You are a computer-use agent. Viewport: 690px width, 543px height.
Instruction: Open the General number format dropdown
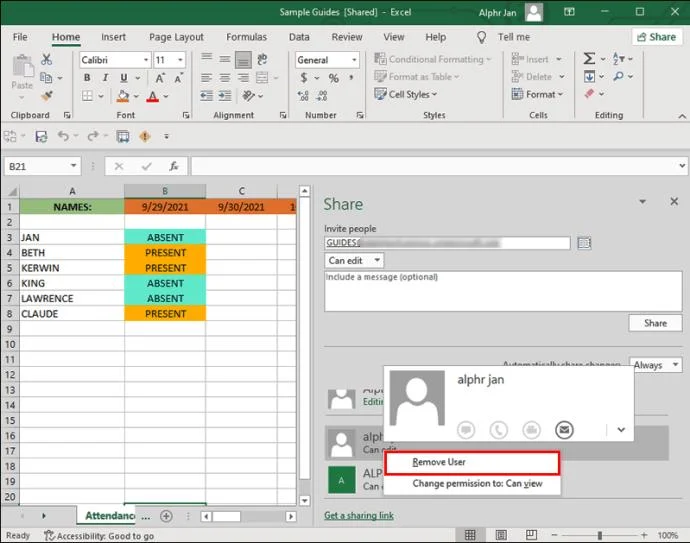coord(354,59)
